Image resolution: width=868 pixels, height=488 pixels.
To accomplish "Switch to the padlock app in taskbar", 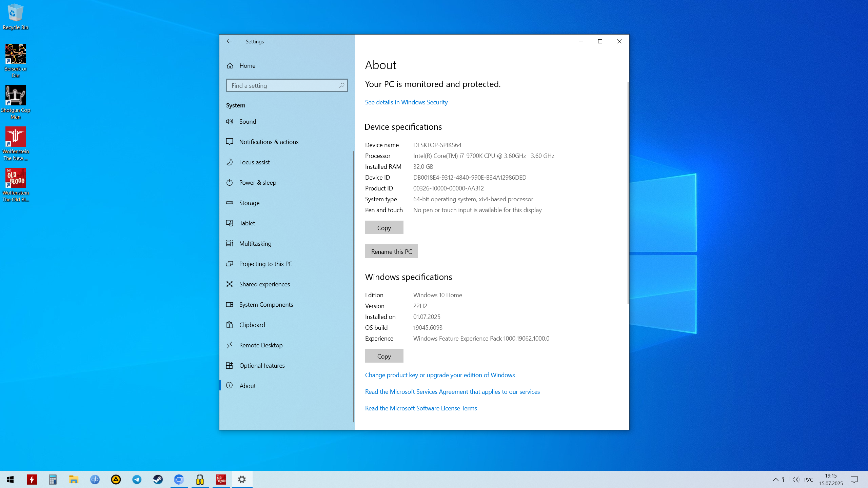I will point(200,480).
